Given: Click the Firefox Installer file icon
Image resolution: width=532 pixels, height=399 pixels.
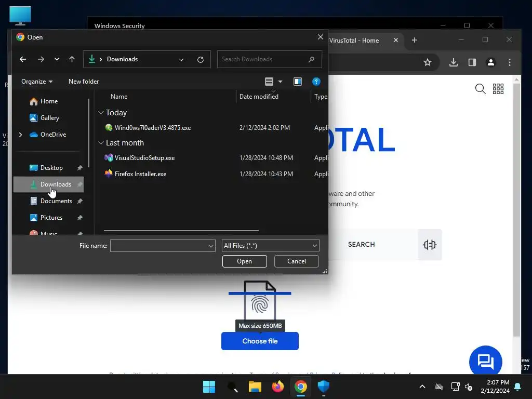Looking at the screenshot, I should (109, 174).
